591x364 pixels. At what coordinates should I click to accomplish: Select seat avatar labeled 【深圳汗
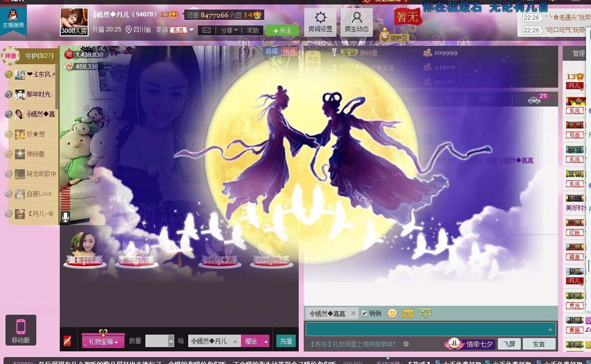tap(85, 249)
